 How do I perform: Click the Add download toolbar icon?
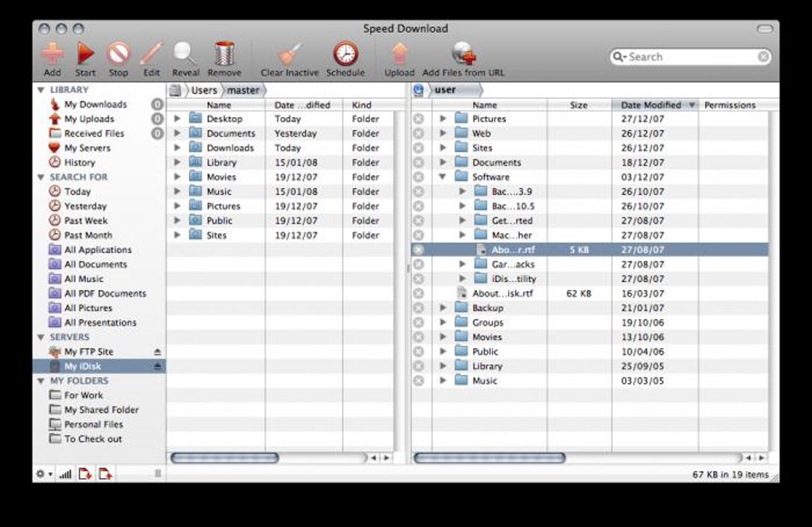point(53,54)
